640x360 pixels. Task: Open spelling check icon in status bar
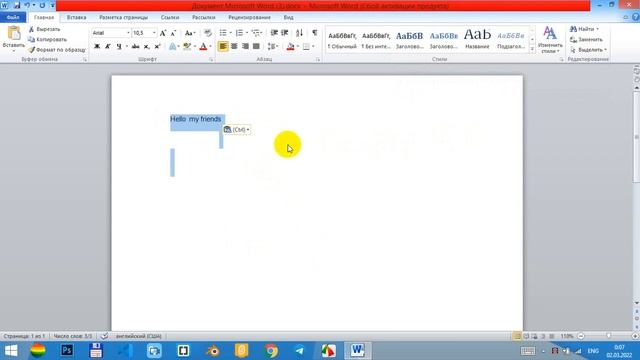coord(104,336)
